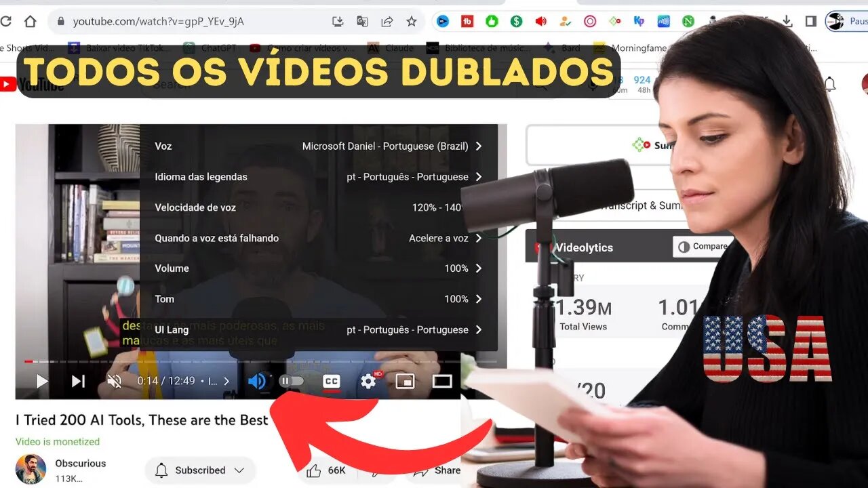Viewport: 868px width, 488px height.
Task: Go to YouTube home via logo
Action: [x=33, y=84]
